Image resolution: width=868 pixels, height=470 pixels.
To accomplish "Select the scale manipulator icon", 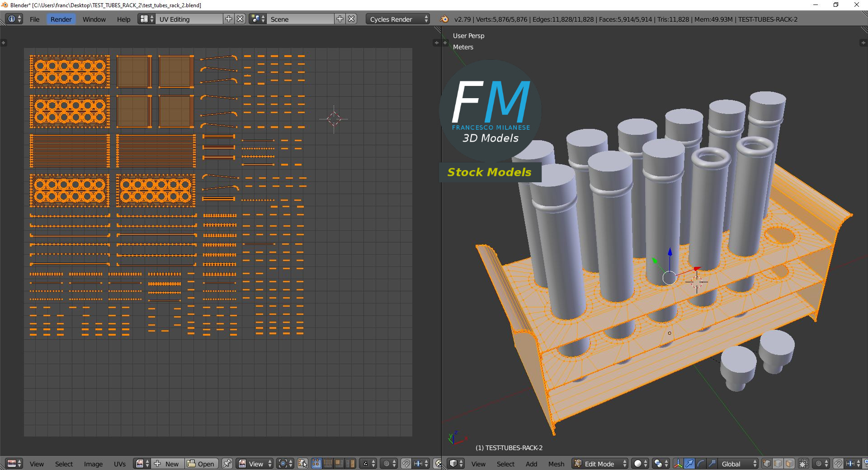I will [712, 464].
